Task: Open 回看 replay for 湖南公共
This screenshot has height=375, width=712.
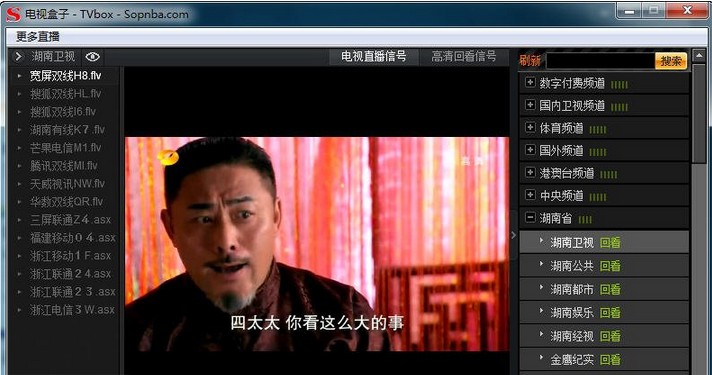Action: [610, 266]
